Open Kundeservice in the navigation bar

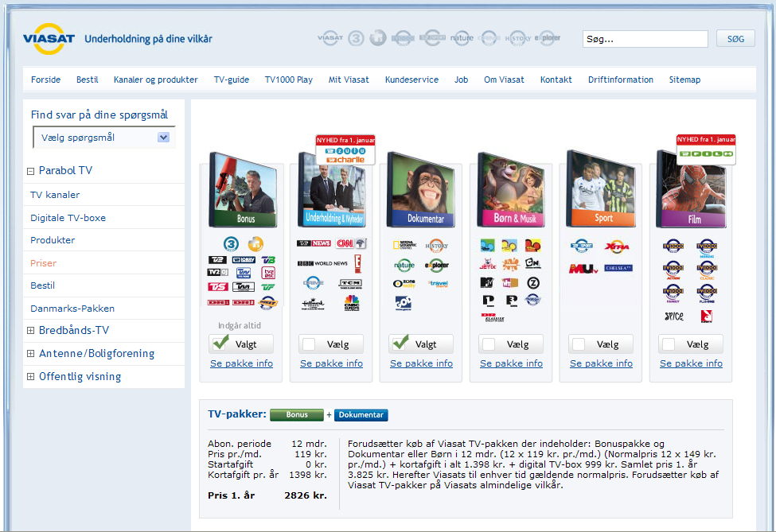(x=411, y=80)
